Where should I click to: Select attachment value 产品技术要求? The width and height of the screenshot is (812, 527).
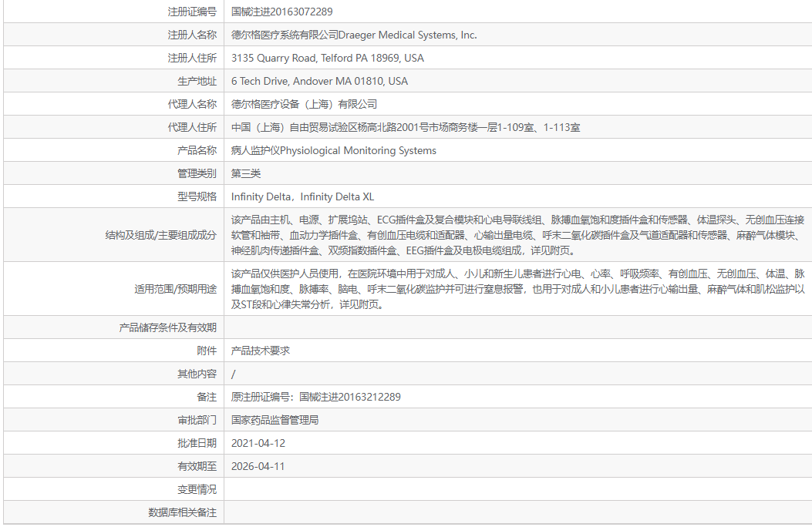(x=261, y=351)
